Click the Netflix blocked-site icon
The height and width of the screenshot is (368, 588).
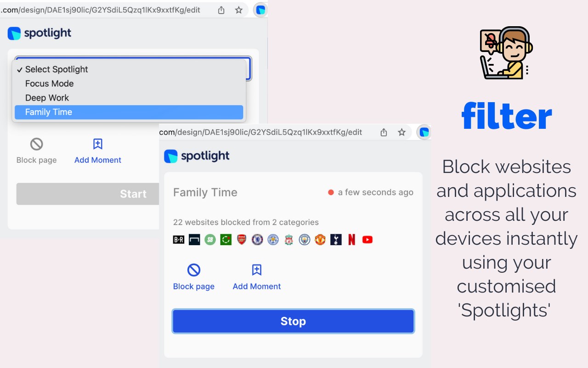pyautogui.click(x=351, y=240)
